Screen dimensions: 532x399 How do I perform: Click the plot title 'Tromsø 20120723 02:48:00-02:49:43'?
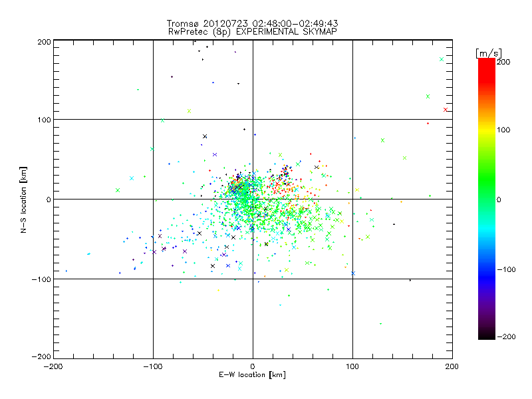(x=252, y=23)
